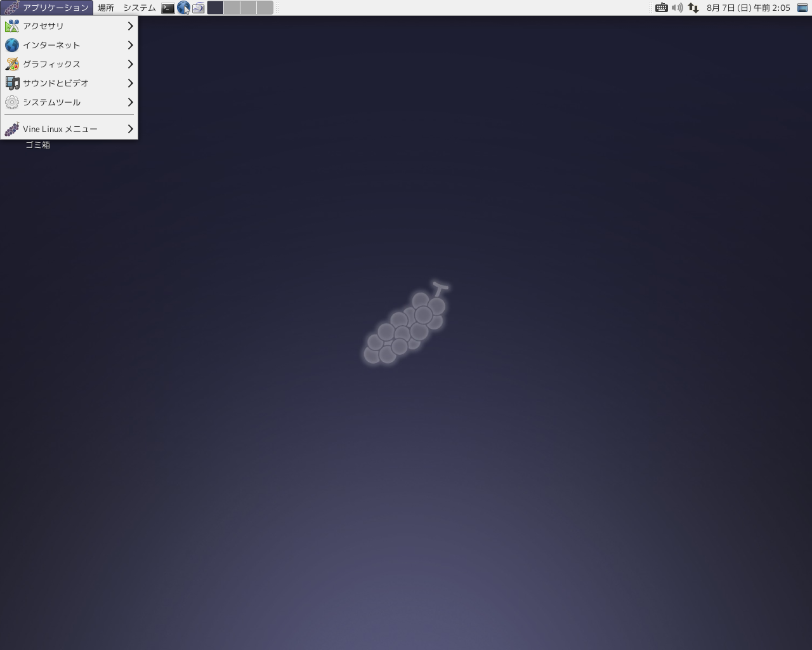The height and width of the screenshot is (650, 812).
Task: Open the calendar from the 8月 7日 clock
Action: [x=749, y=8]
